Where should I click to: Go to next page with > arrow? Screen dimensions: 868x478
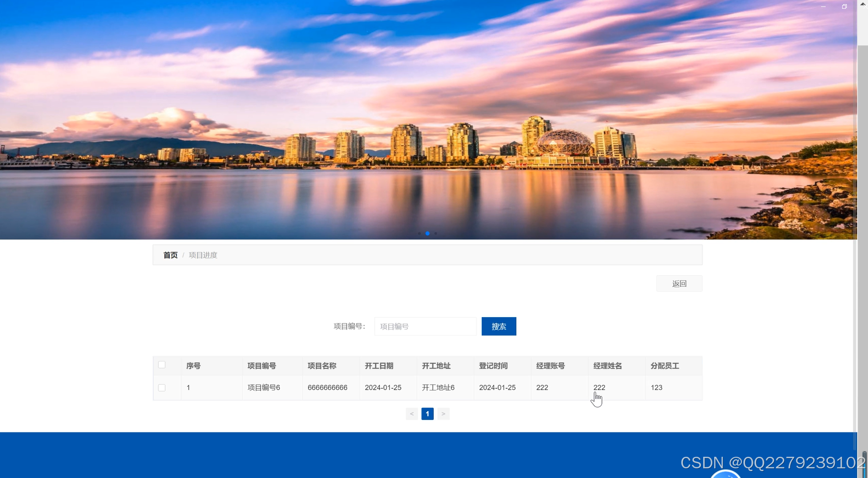[443, 413]
